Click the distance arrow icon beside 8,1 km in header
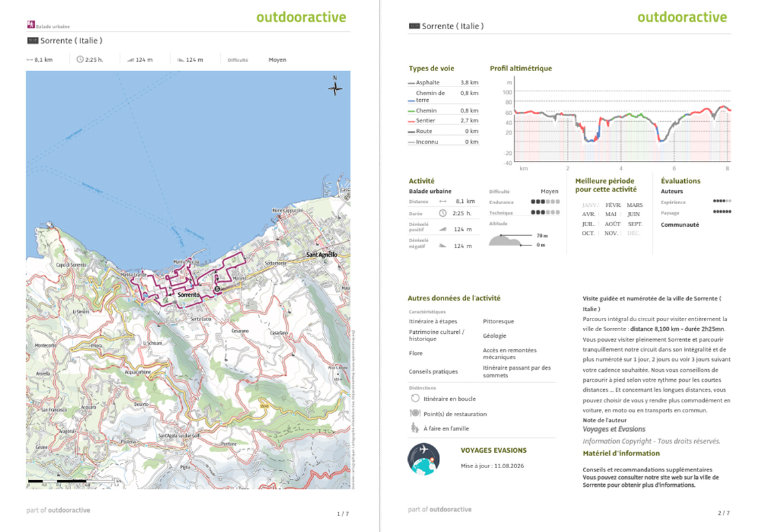This screenshot has width=758, height=532. [29, 60]
